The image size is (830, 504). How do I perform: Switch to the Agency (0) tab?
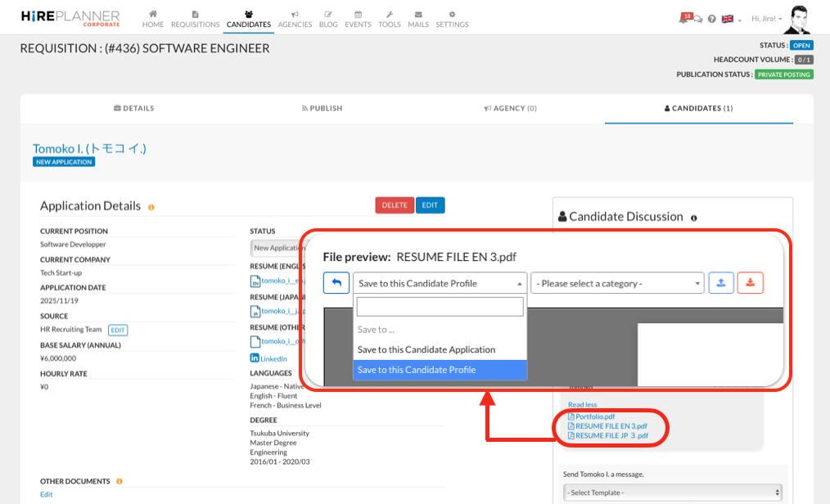coord(510,108)
